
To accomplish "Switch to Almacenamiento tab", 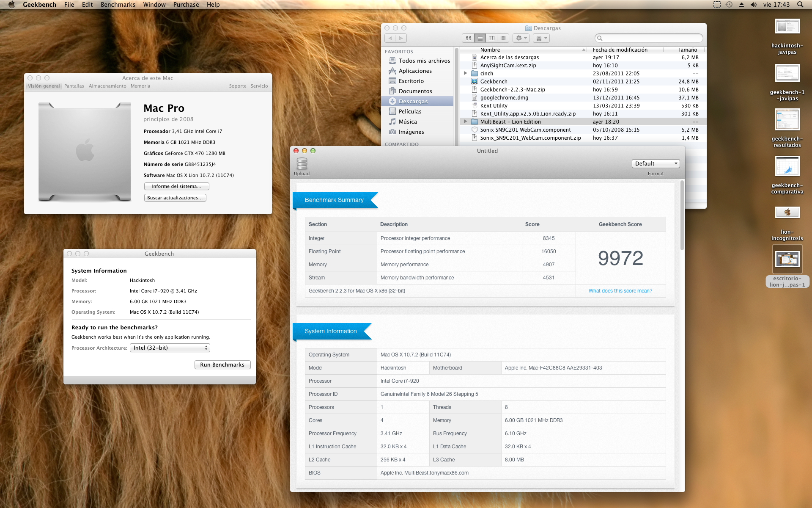I will [107, 86].
